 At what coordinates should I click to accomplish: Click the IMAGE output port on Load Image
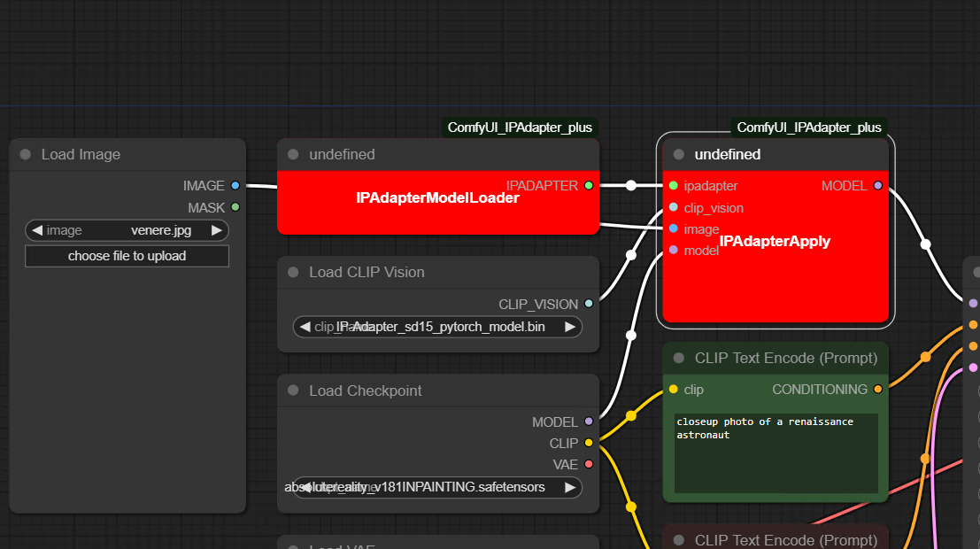click(234, 185)
